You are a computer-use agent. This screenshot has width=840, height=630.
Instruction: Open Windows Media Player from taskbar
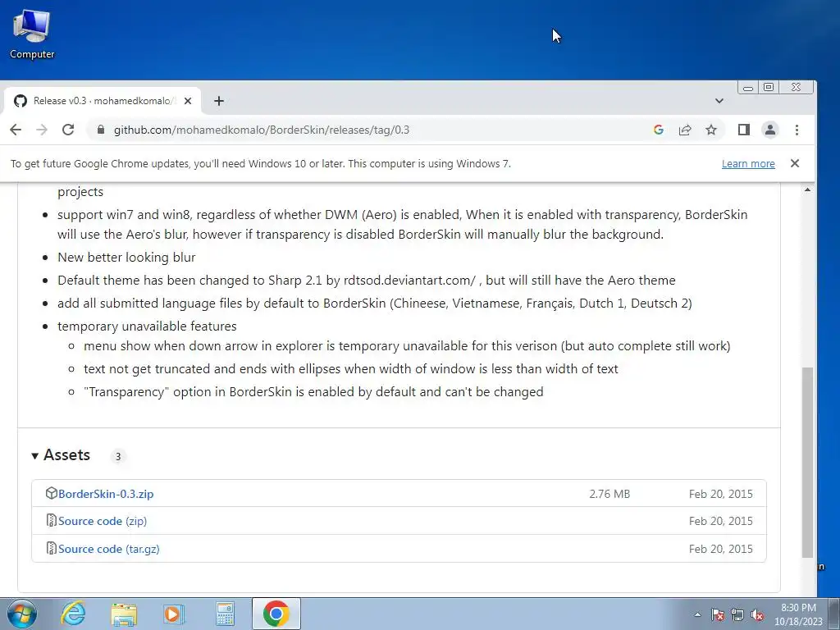(174, 614)
